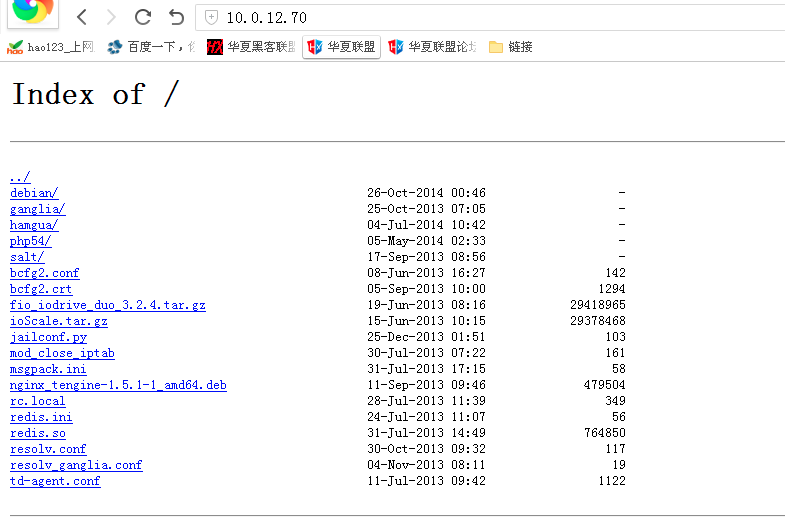Open the salt/ directory
The image size is (785, 522).
(27, 257)
